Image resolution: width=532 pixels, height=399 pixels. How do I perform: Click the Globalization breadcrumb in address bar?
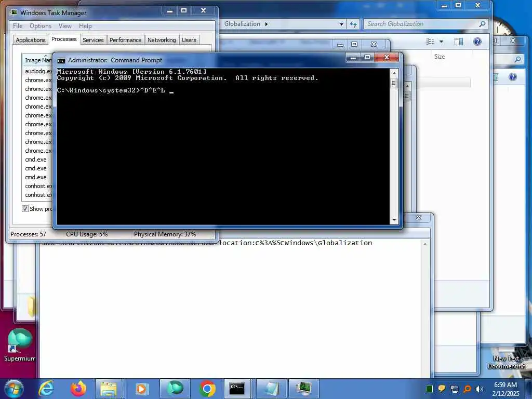[x=242, y=24]
